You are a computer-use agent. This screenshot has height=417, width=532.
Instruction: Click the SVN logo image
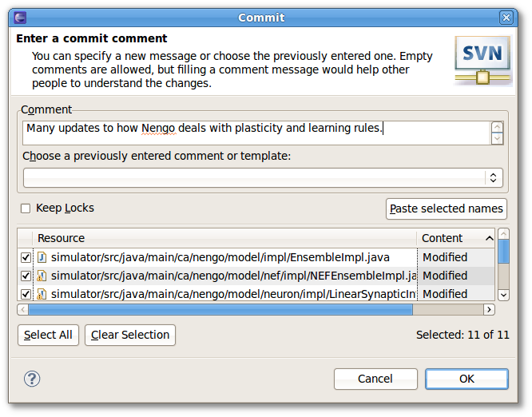click(482, 61)
